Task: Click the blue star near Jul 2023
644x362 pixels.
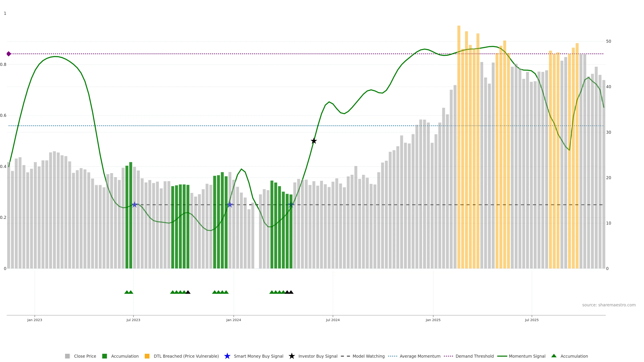Action: 135,205
